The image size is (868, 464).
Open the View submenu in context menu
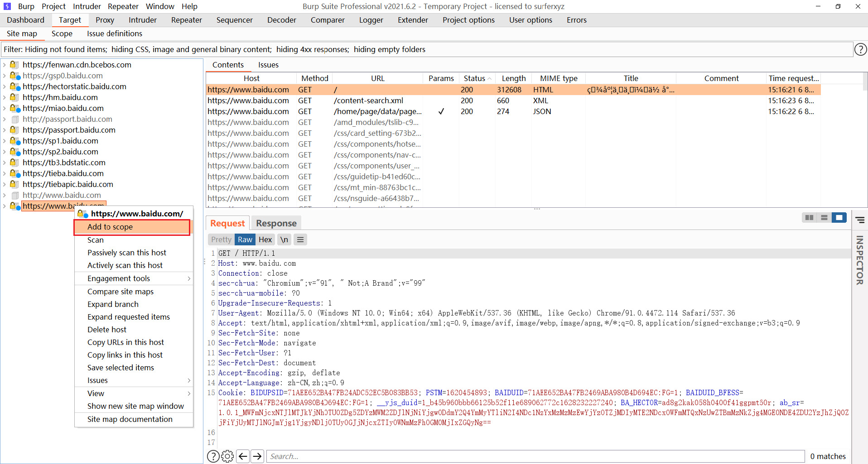(134, 393)
